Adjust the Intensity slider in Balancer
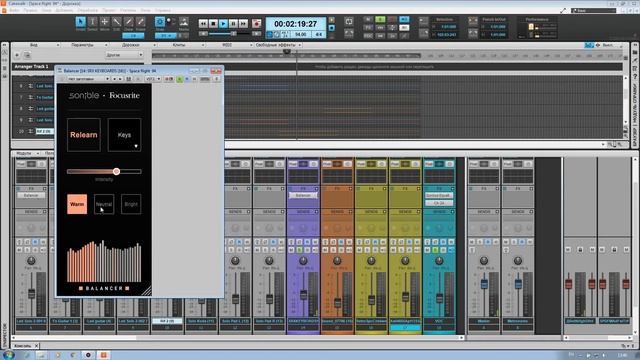Viewport: 640px width, 360px height. coord(116,171)
